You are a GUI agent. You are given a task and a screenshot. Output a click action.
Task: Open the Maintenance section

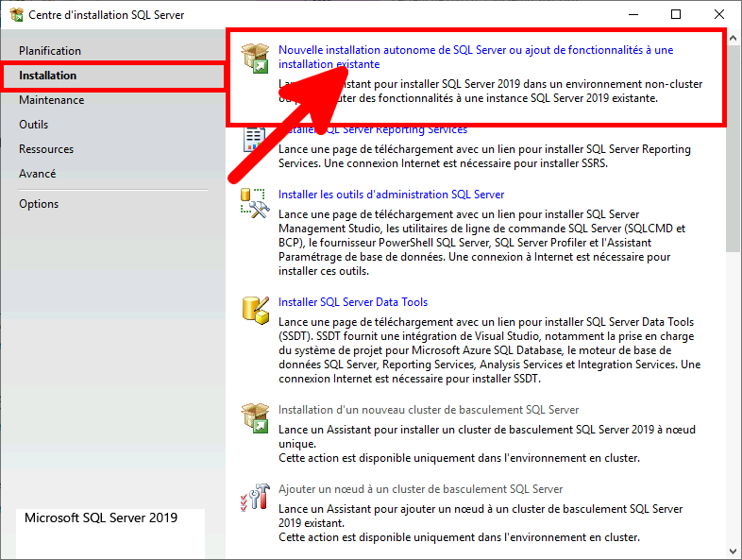[52, 100]
